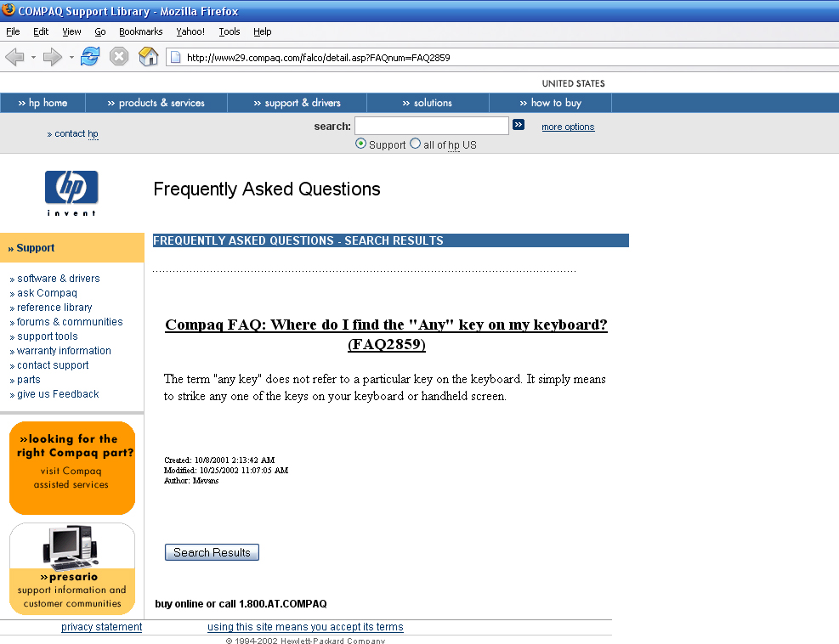This screenshot has height=644, width=839.
Task: Click the hp home navigation tab
Action: tap(43, 103)
